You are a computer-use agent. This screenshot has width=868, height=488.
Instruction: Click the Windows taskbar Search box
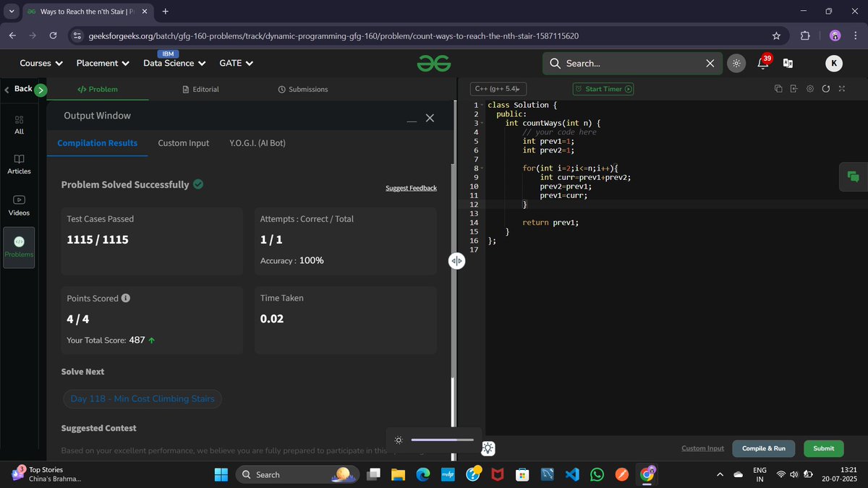297,474
